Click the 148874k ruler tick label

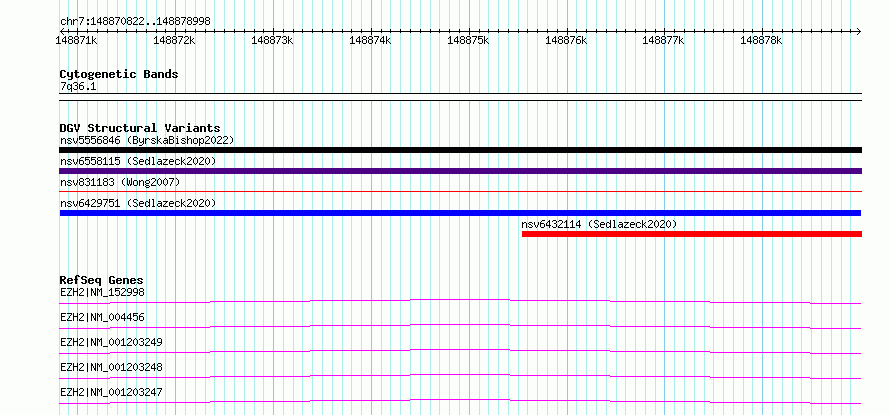(370, 40)
